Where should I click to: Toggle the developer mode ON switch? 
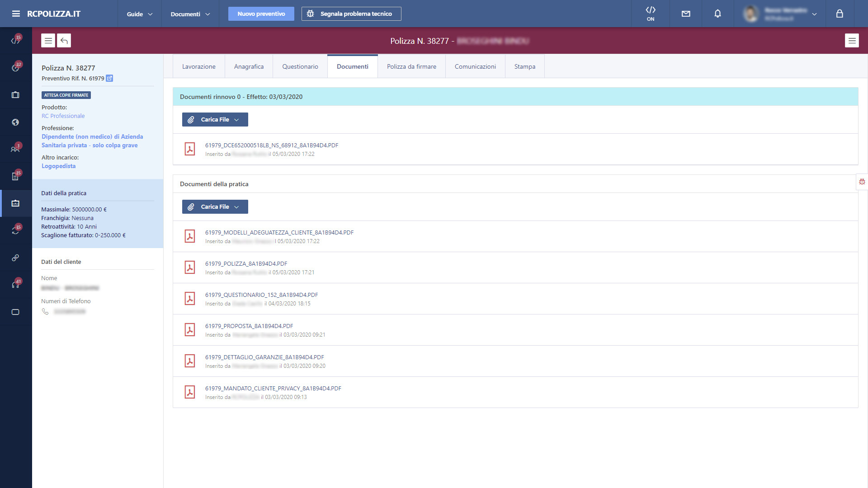coord(651,14)
